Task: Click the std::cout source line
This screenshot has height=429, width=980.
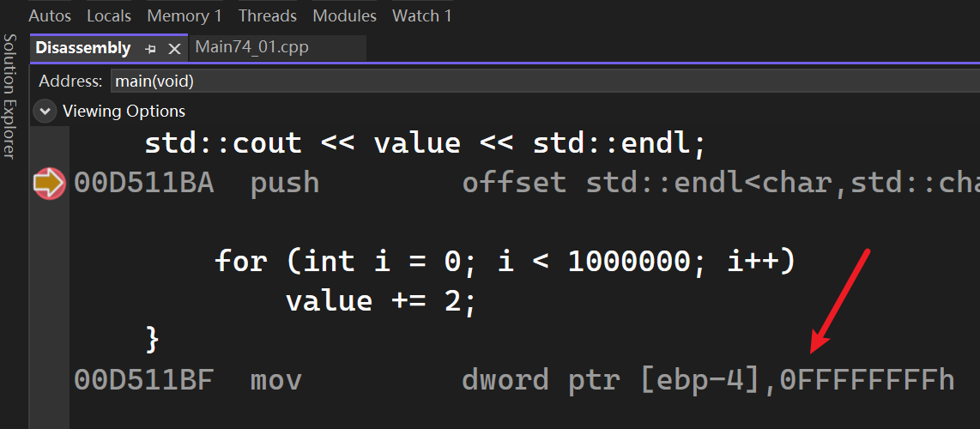Action: click(425, 142)
